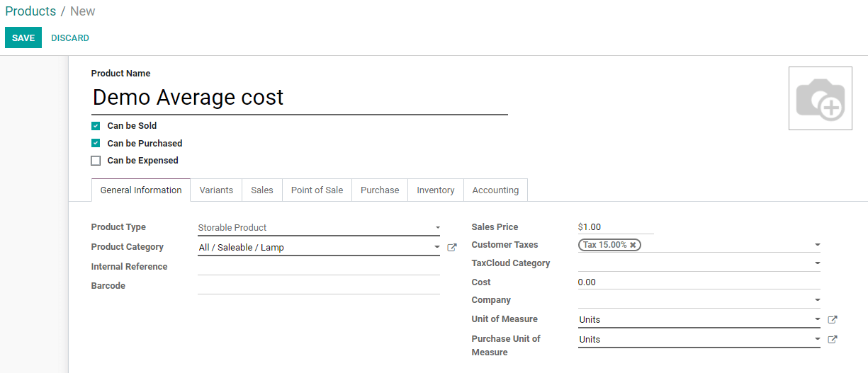The width and height of the screenshot is (868, 373).
Task: Open external link for Unit of Measure
Action: tap(833, 320)
